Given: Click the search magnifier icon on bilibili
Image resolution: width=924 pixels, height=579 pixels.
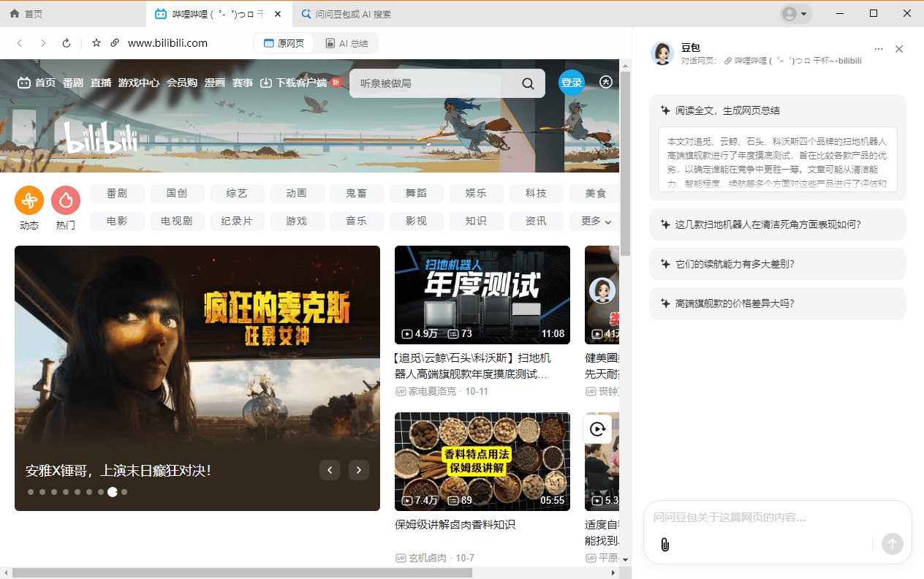Looking at the screenshot, I should coord(528,83).
